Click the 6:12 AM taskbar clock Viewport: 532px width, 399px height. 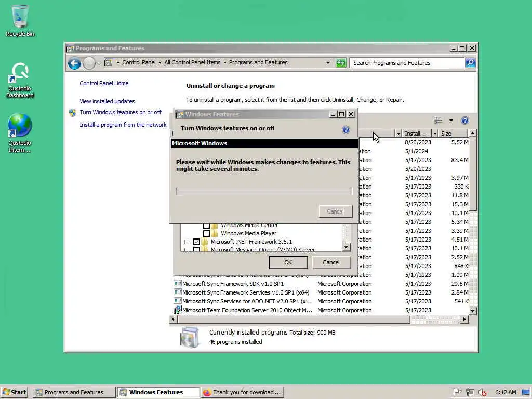pos(506,392)
